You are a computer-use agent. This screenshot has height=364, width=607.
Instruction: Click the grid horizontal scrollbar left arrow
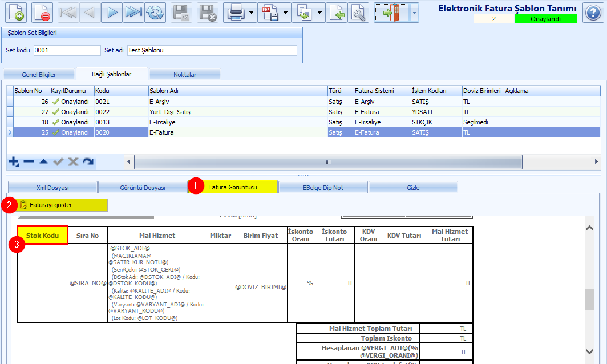129,162
